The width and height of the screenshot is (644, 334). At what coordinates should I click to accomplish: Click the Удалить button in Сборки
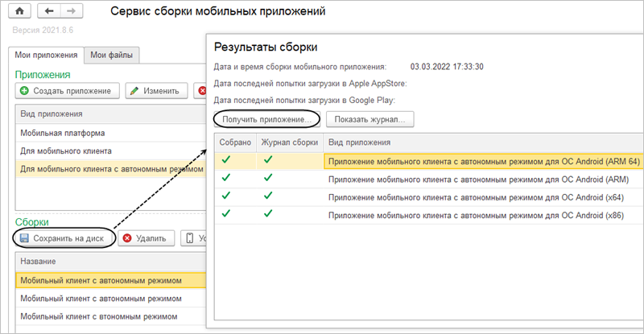click(143, 238)
